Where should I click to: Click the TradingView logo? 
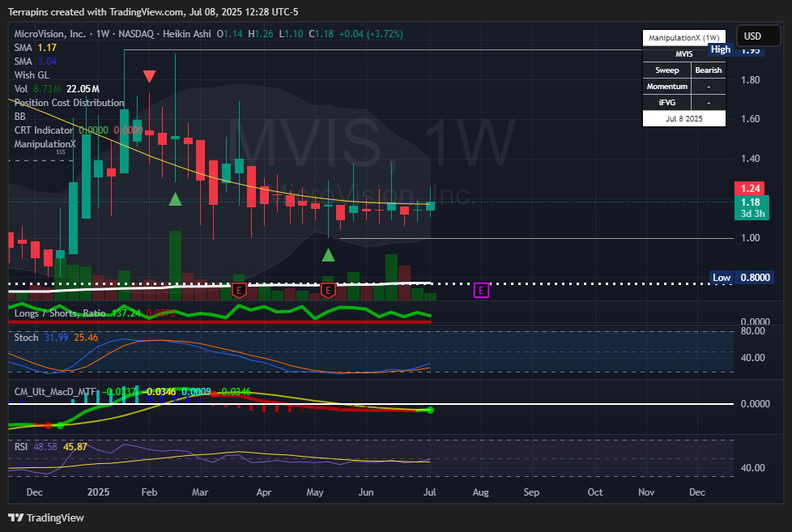coord(46,518)
